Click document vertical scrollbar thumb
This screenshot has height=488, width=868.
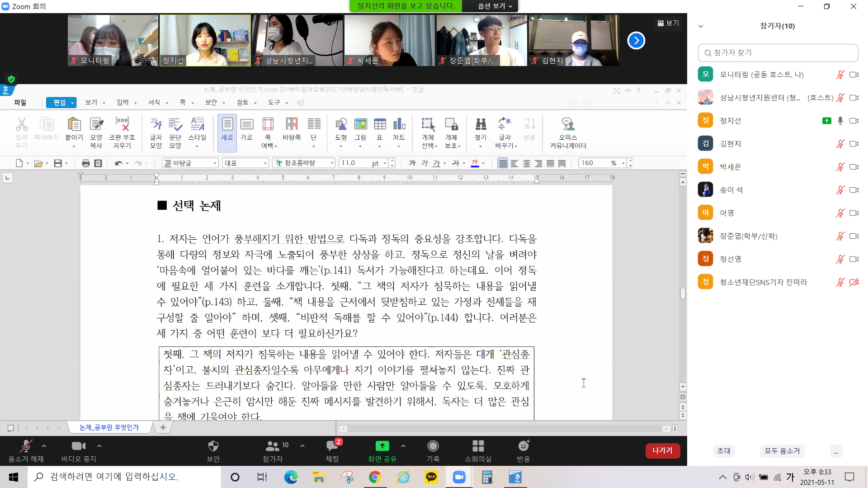click(x=683, y=293)
